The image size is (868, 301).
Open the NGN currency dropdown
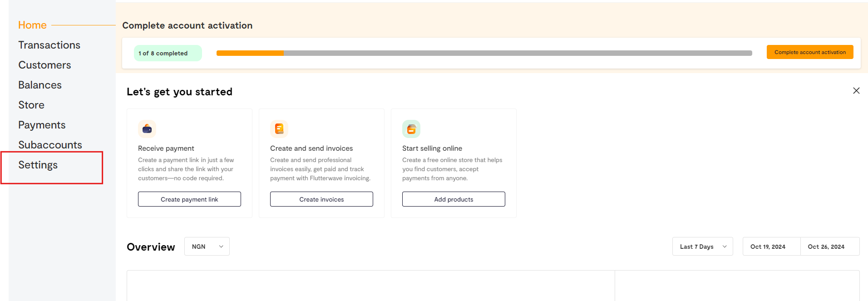coord(207,247)
